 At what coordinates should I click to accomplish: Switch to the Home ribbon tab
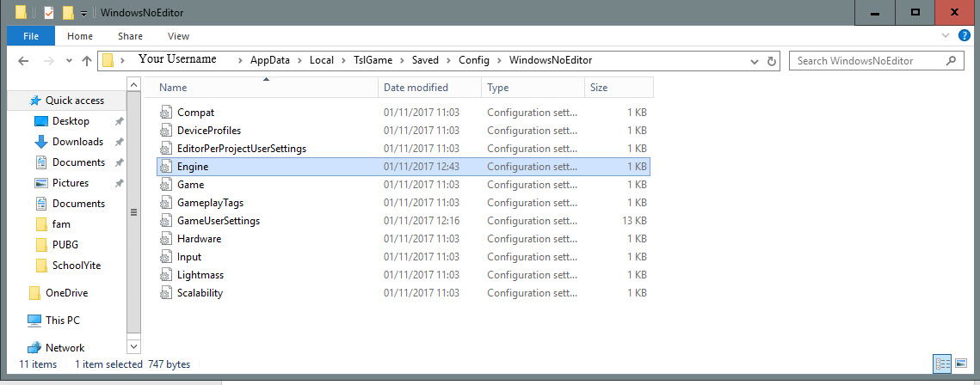pyautogui.click(x=80, y=36)
